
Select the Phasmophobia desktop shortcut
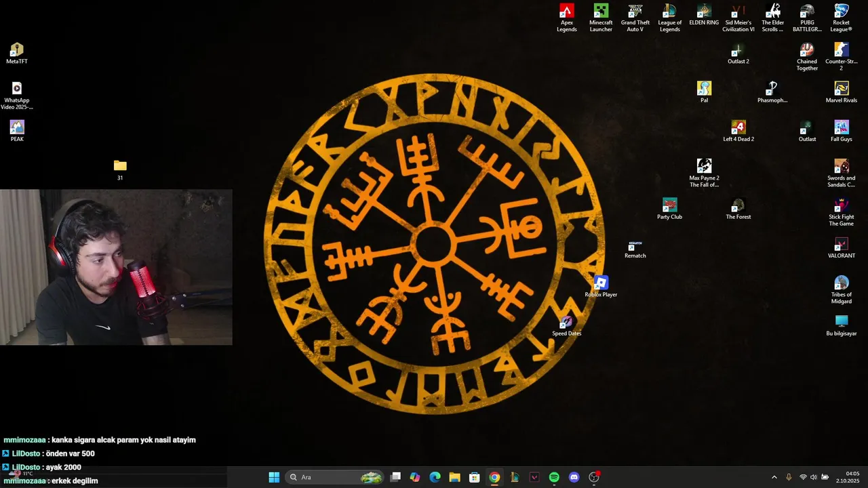point(772,93)
